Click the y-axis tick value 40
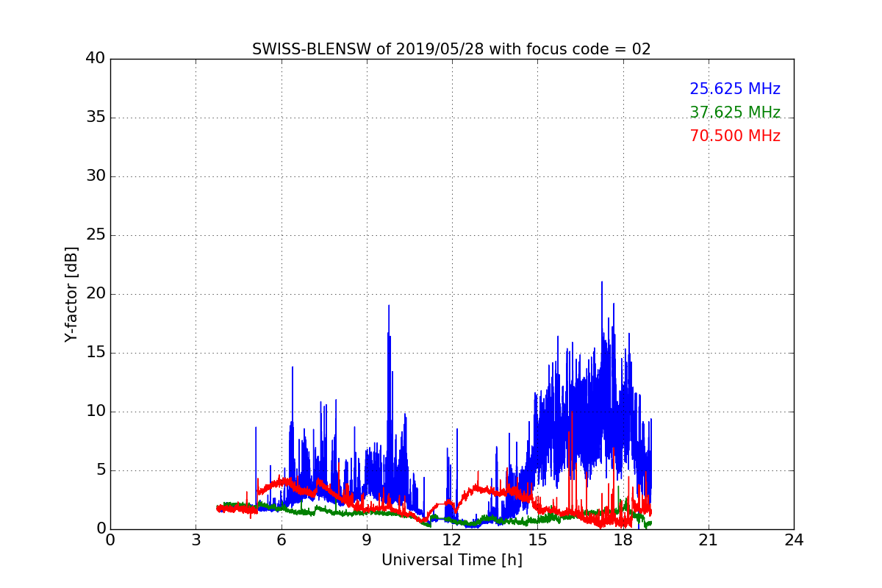 pos(95,59)
